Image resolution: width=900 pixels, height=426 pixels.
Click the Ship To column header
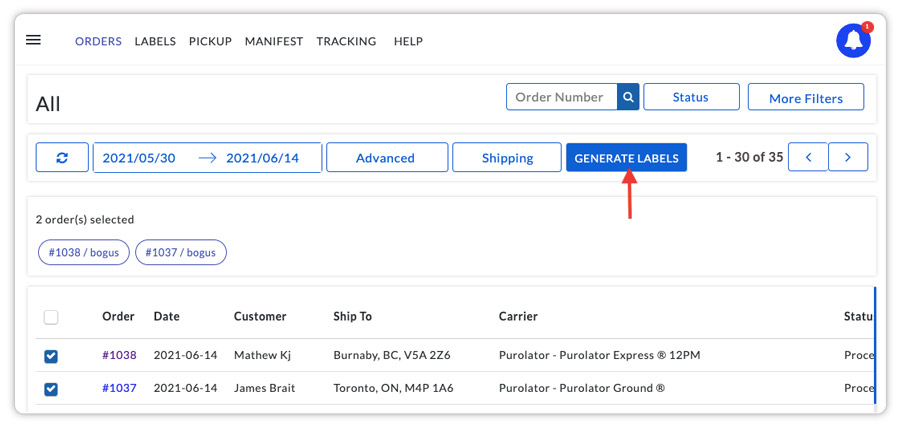(352, 316)
